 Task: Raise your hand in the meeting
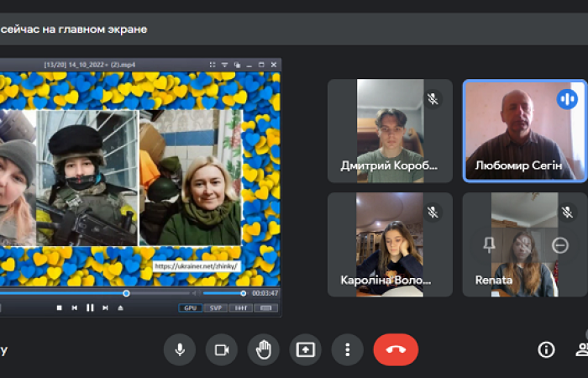click(x=264, y=349)
